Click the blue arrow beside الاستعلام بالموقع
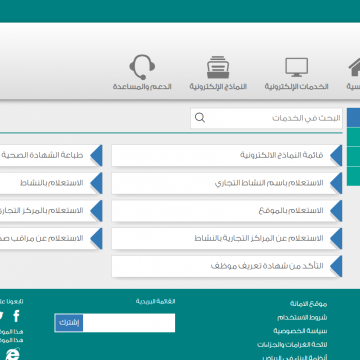360x360 pixels. 336,211
